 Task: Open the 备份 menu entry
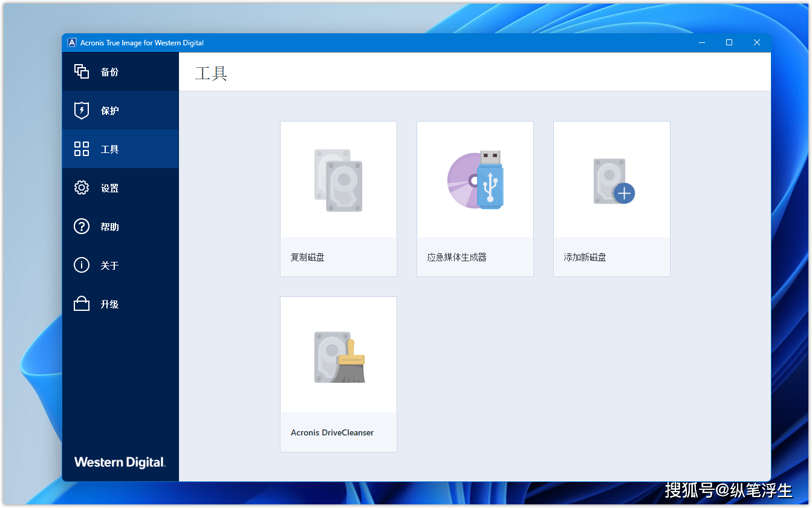pyautogui.click(x=120, y=71)
